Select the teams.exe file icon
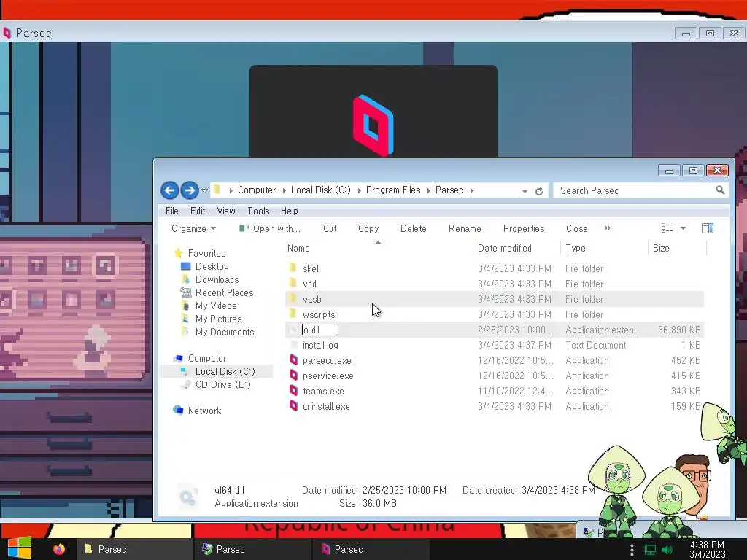Screen dimensions: 747x560 pyautogui.click(x=294, y=391)
